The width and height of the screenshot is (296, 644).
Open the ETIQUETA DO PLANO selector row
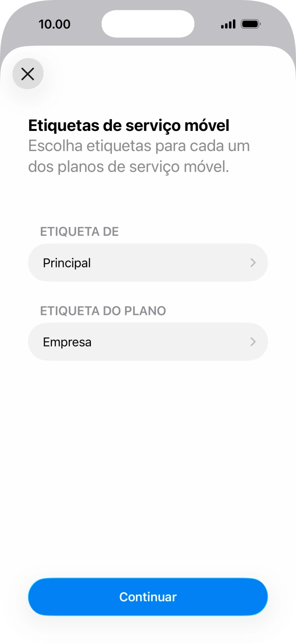pyautogui.click(x=148, y=341)
